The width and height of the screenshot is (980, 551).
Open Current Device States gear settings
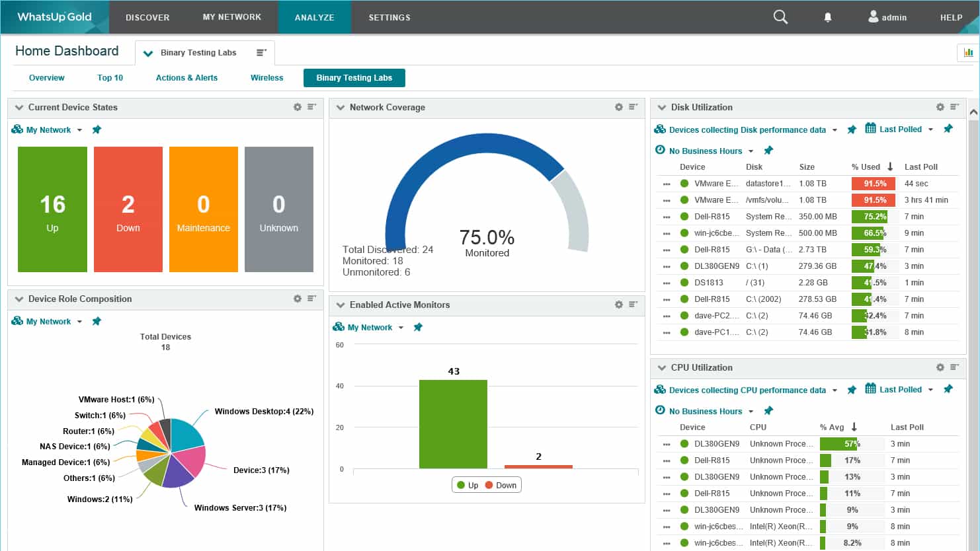(298, 107)
